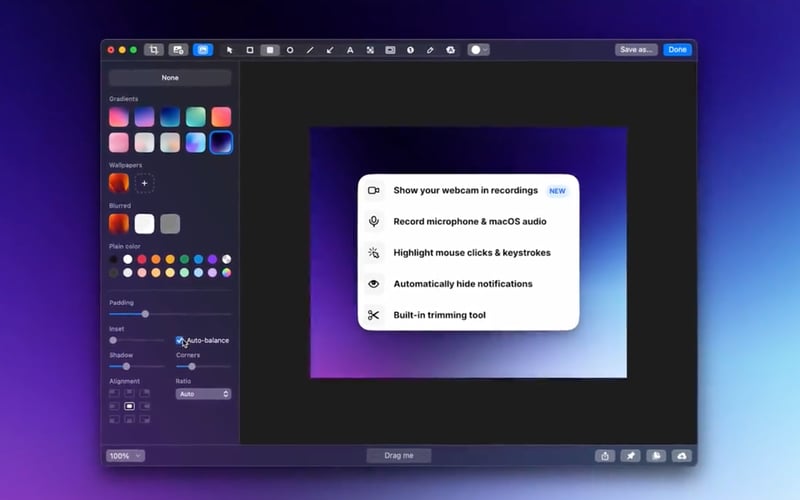This screenshot has width=800, height=500.
Task: Select the Line tool
Action: coord(310,50)
